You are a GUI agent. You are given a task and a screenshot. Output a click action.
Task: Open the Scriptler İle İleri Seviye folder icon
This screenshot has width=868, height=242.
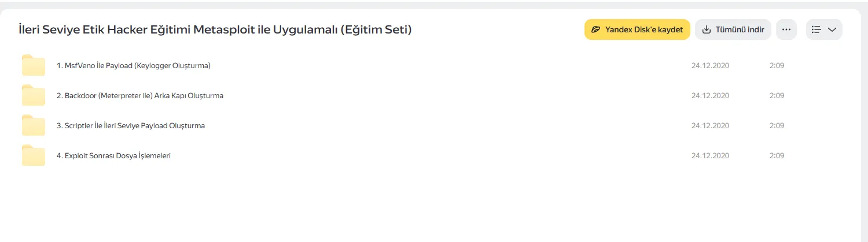(34, 125)
